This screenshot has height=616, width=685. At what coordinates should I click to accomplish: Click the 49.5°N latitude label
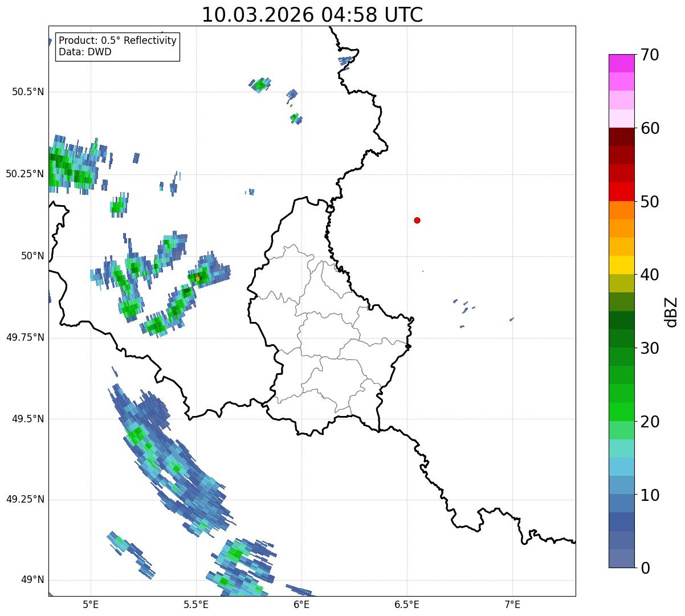[28, 419]
